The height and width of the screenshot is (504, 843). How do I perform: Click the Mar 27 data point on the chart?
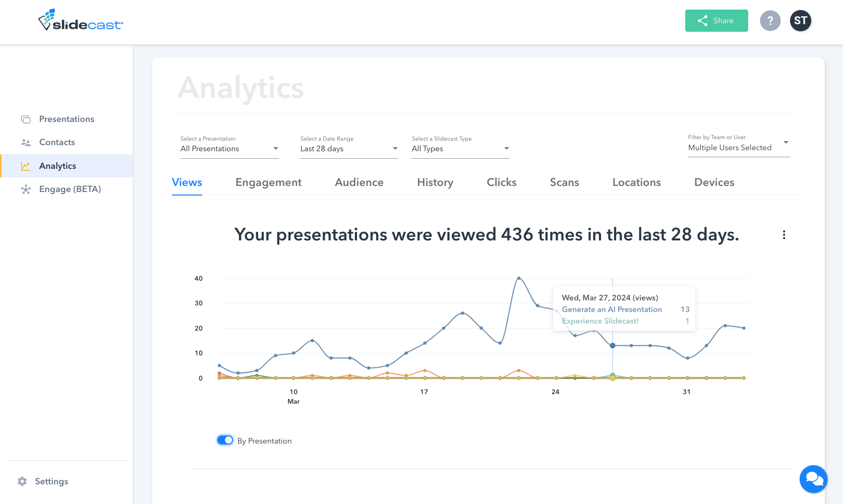613,345
